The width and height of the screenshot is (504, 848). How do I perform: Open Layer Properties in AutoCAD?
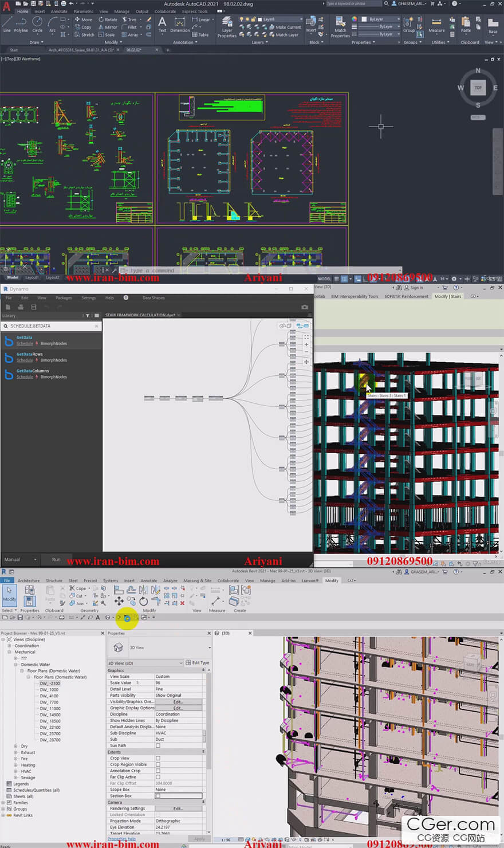pyautogui.click(x=227, y=27)
